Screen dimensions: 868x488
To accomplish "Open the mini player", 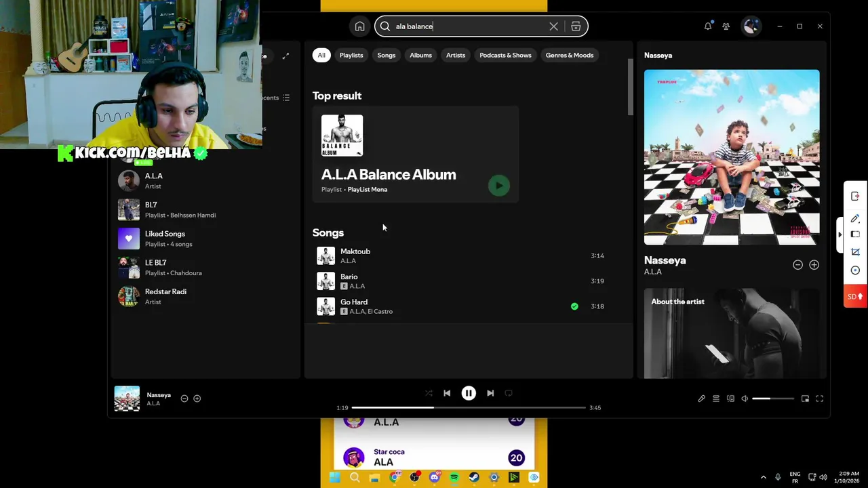I will (805, 399).
